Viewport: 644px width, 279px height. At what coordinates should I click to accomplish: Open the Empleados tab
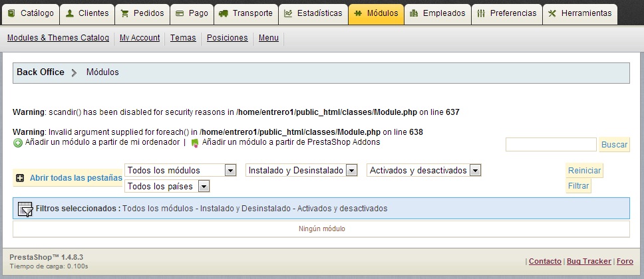[437, 14]
